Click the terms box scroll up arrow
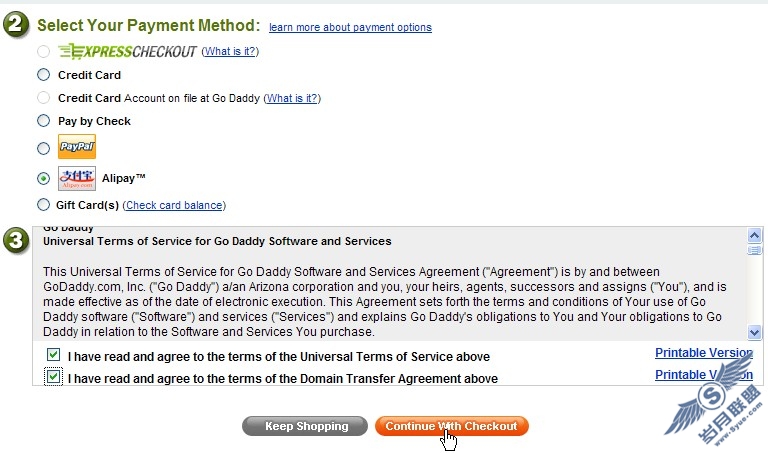 [x=755, y=235]
